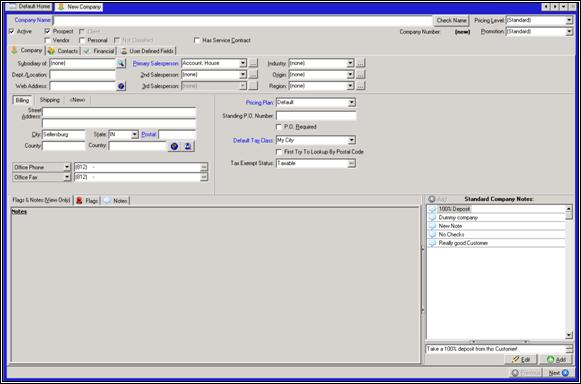Viewport: 581px width, 384px height.
Task: Click the Standing P.O. Number field
Action: [316, 116]
